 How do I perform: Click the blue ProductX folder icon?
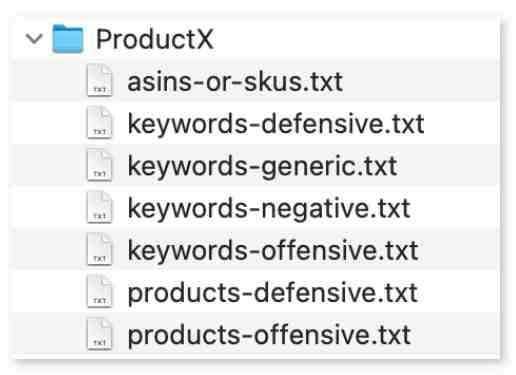point(68,39)
